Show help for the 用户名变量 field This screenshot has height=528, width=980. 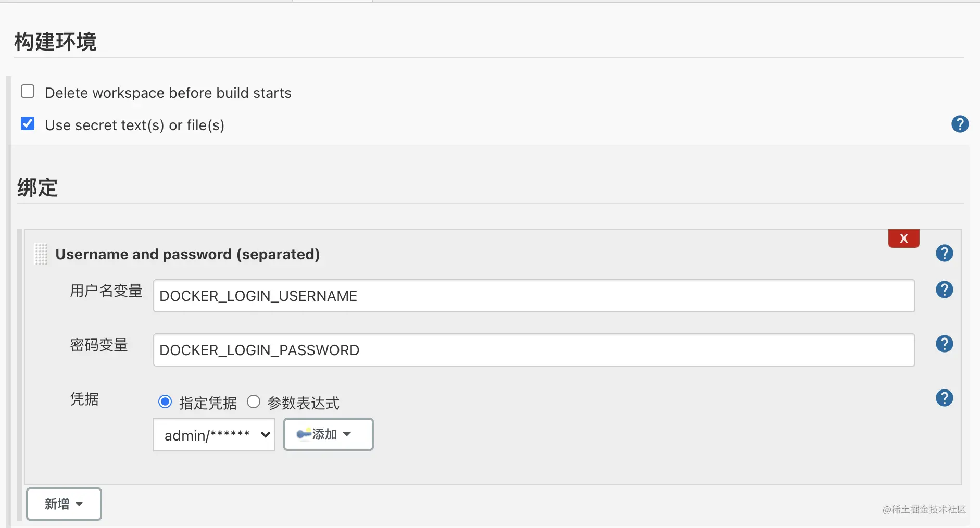(x=944, y=290)
